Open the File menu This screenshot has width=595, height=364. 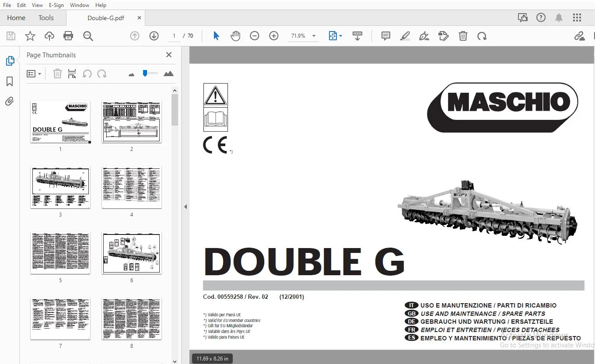(x=7, y=5)
